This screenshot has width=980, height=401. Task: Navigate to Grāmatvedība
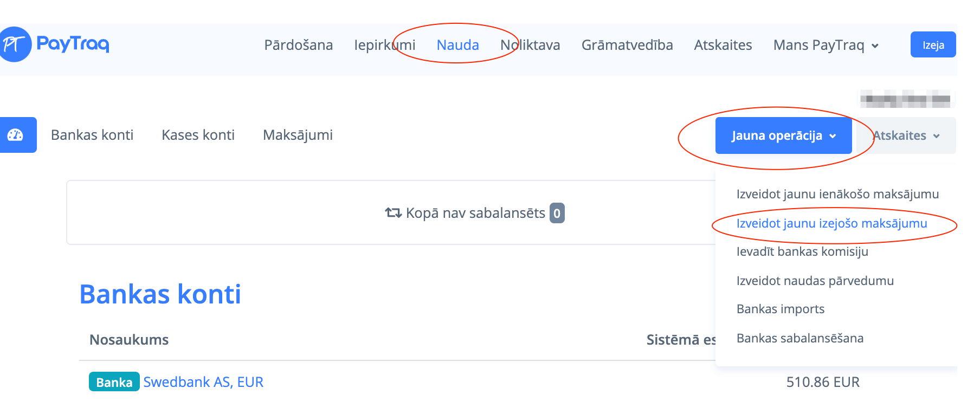627,45
